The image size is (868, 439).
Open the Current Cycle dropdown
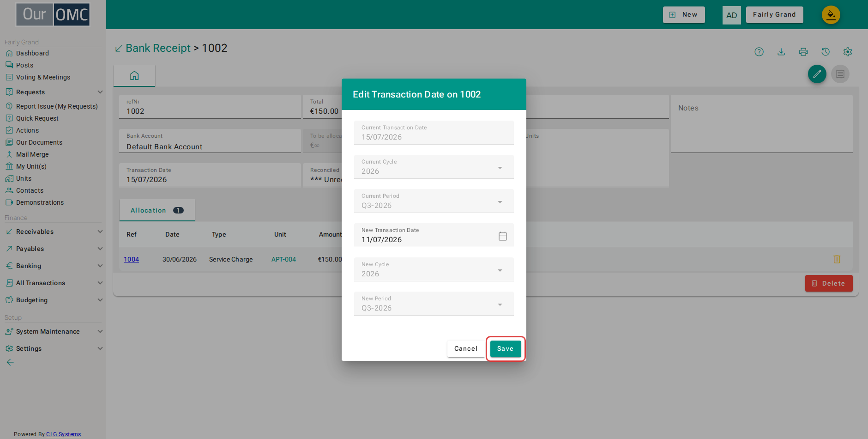[x=434, y=167]
